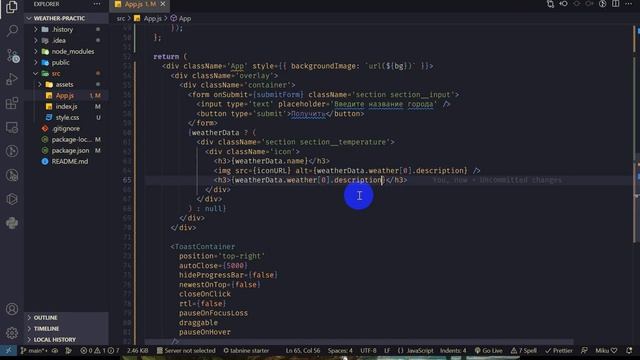This screenshot has height=360, width=640.
Task: Open notifications bell in status bar
Action: pyautogui.click(x=629, y=351)
